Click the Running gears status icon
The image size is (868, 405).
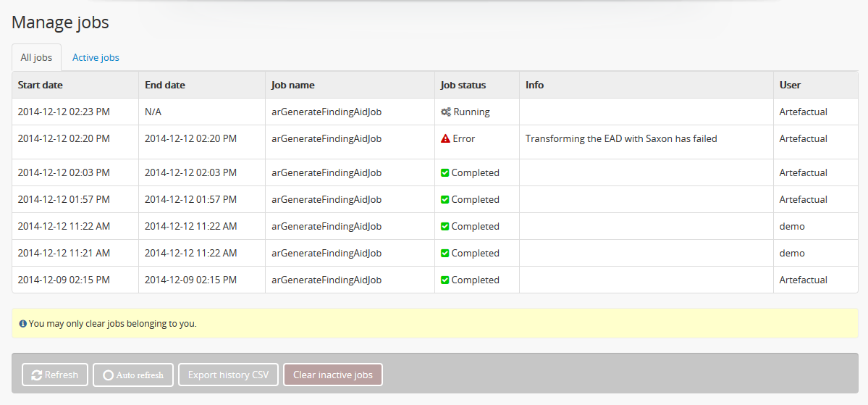click(446, 112)
